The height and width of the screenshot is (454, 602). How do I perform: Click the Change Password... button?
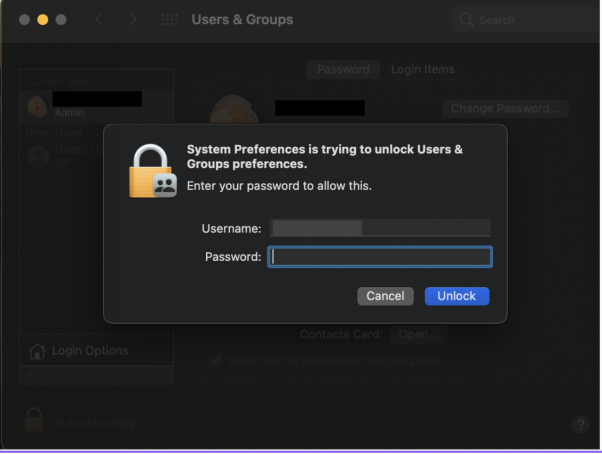pos(504,108)
